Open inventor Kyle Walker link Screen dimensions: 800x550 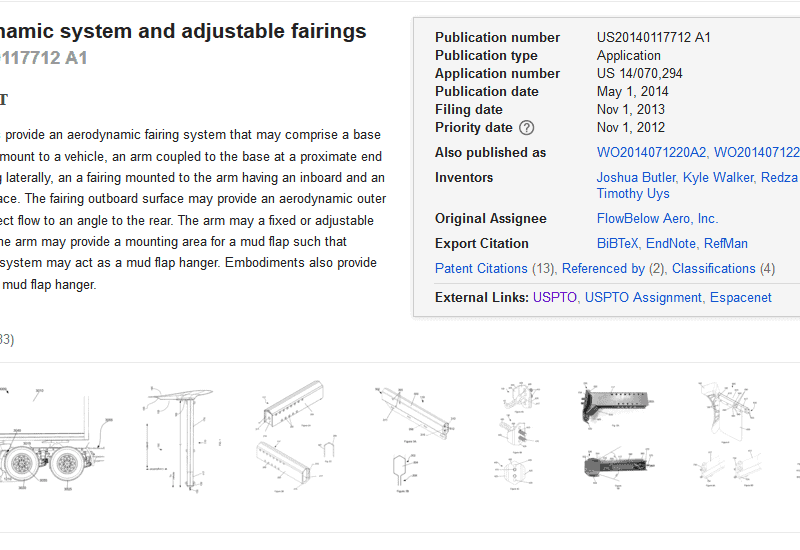point(718,178)
